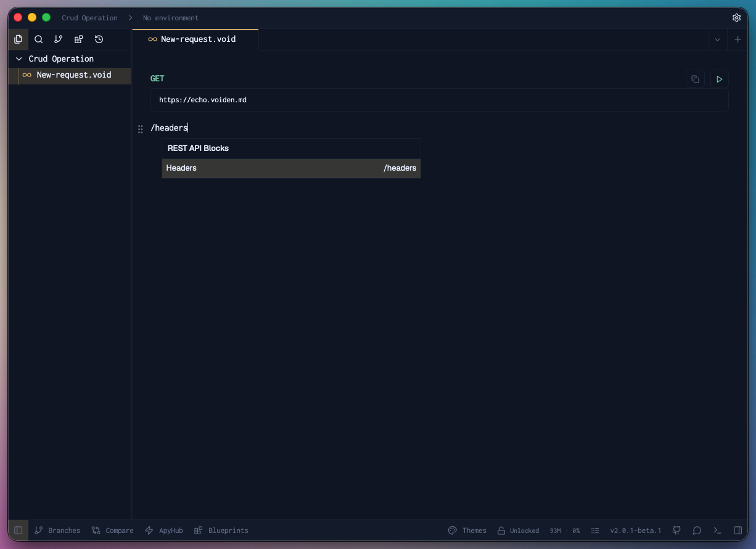Open the GitHub icon in status bar

click(677, 531)
